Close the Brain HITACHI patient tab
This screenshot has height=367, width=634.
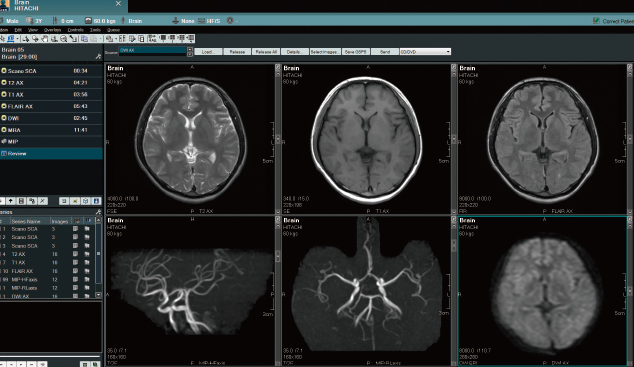tap(118, 4)
